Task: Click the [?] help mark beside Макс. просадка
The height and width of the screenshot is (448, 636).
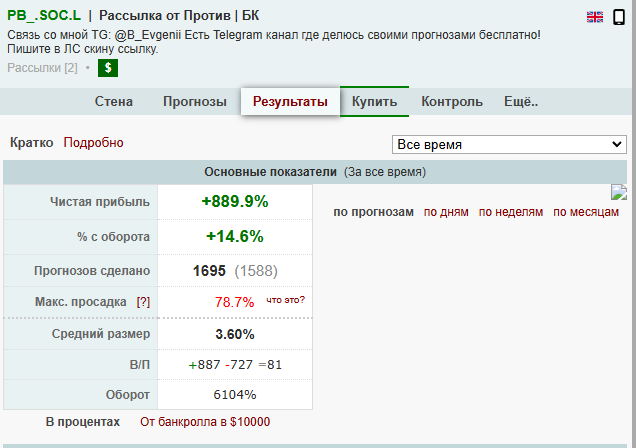Action: (x=143, y=301)
